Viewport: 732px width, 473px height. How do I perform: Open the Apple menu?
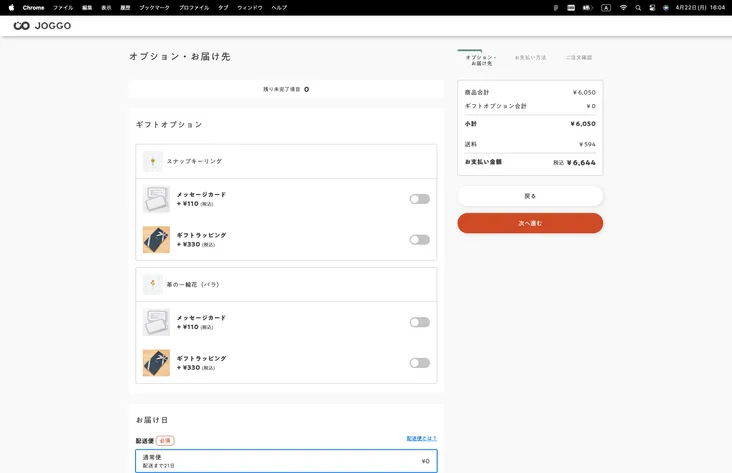tap(11, 7)
